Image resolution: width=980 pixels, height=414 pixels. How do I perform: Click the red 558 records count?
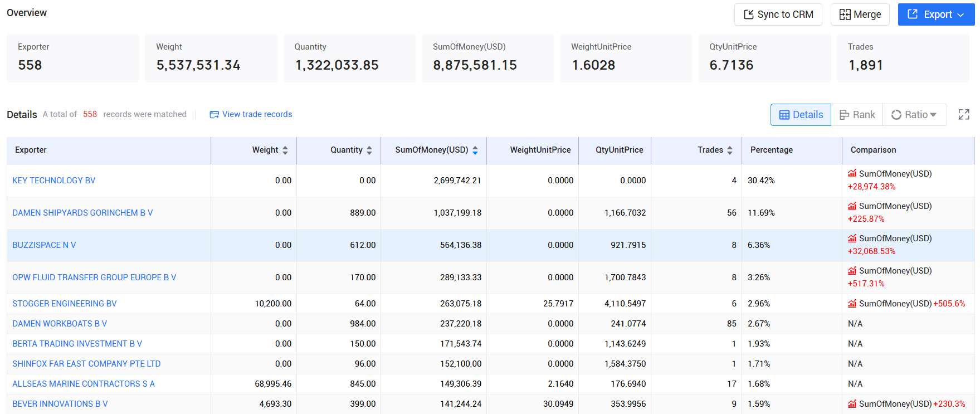tap(90, 114)
